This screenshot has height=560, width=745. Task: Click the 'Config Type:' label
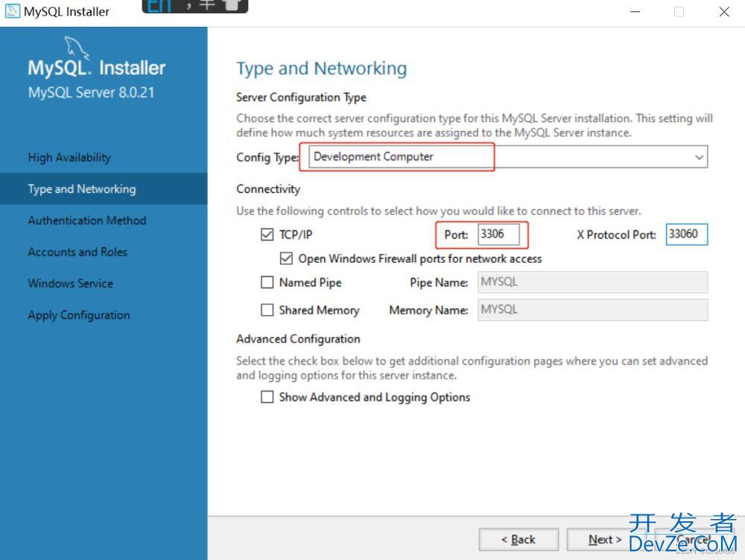[x=267, y=157]
